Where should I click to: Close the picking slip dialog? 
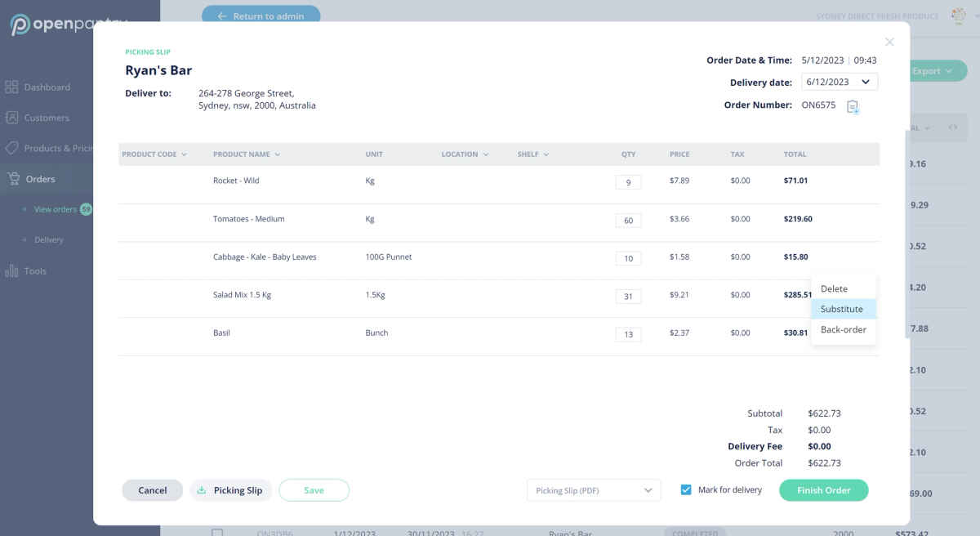[x=889, y=42]
